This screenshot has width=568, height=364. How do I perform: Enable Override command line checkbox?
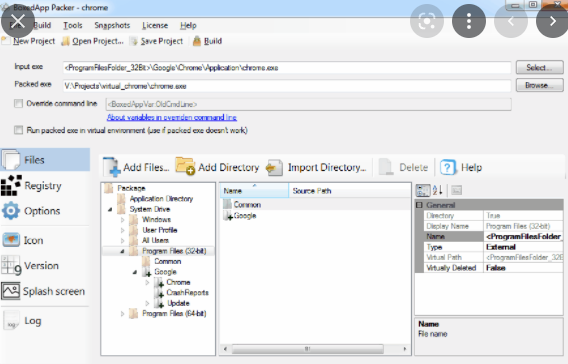18,104
